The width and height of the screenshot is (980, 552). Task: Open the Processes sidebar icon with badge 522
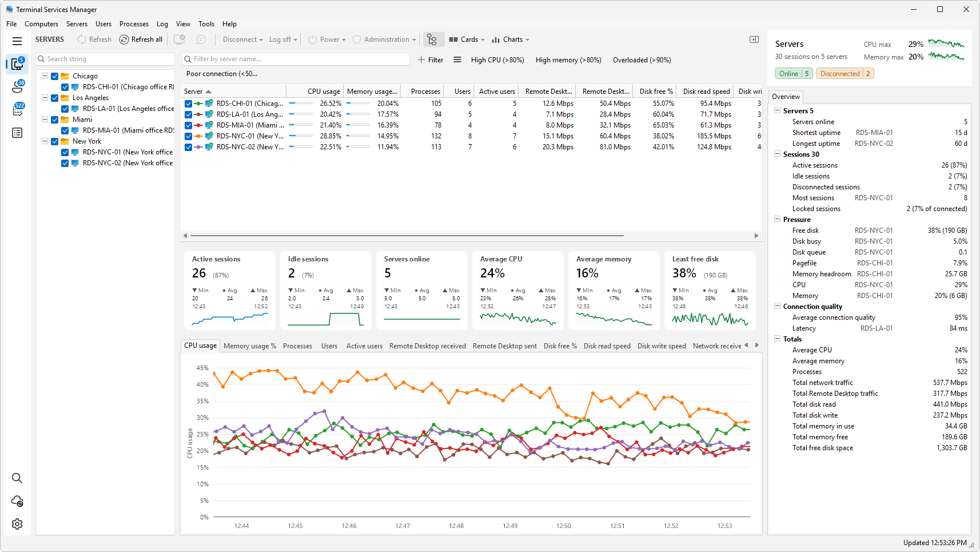click(x=17, y=109)
